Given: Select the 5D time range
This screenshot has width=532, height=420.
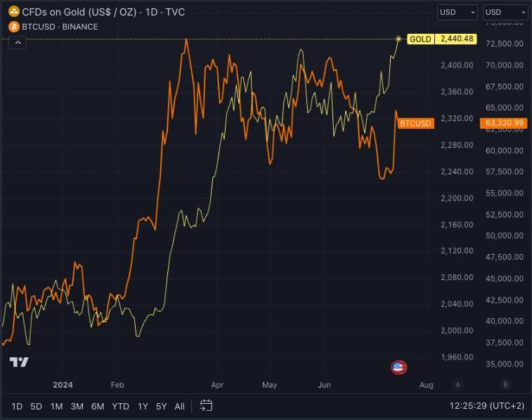Looking at the screenshot, I should (x=36, y=406).
